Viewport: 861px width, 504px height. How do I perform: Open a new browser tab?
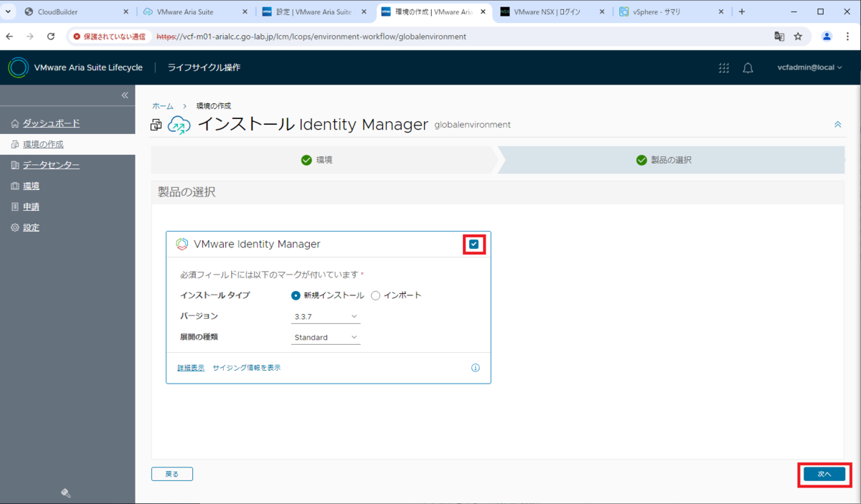(x=742, y=11)
